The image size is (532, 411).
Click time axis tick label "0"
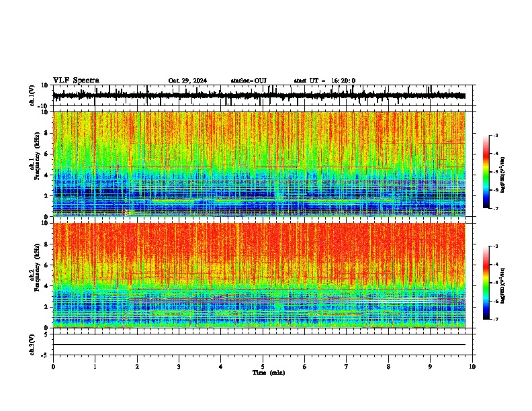53,367
